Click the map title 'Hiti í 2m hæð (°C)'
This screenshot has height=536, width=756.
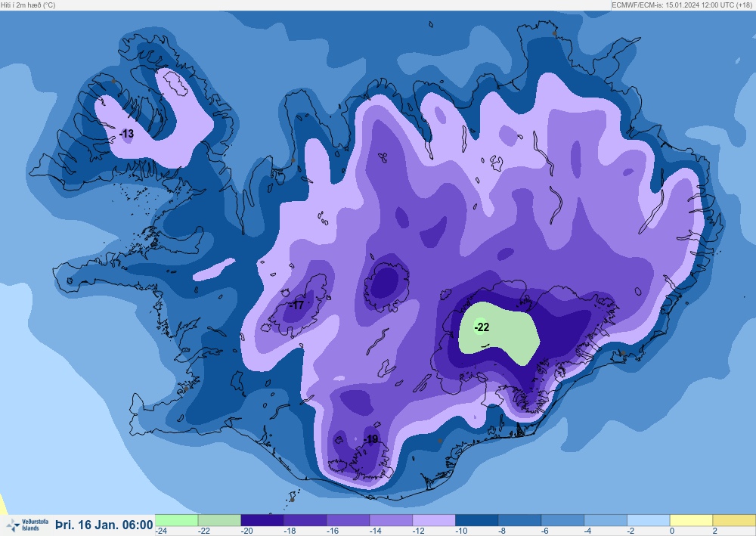(28, 5)
